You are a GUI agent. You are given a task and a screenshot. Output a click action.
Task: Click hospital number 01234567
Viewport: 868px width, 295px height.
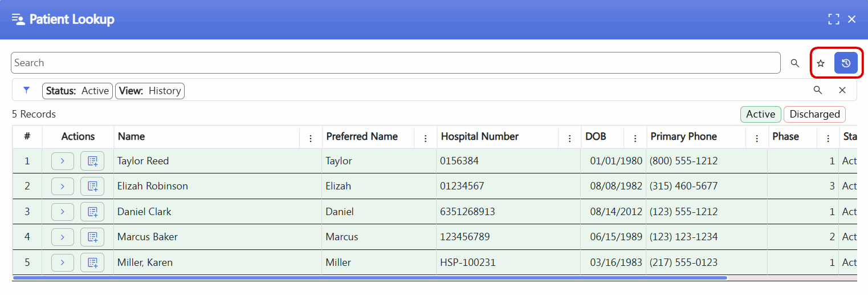(462, 186)
